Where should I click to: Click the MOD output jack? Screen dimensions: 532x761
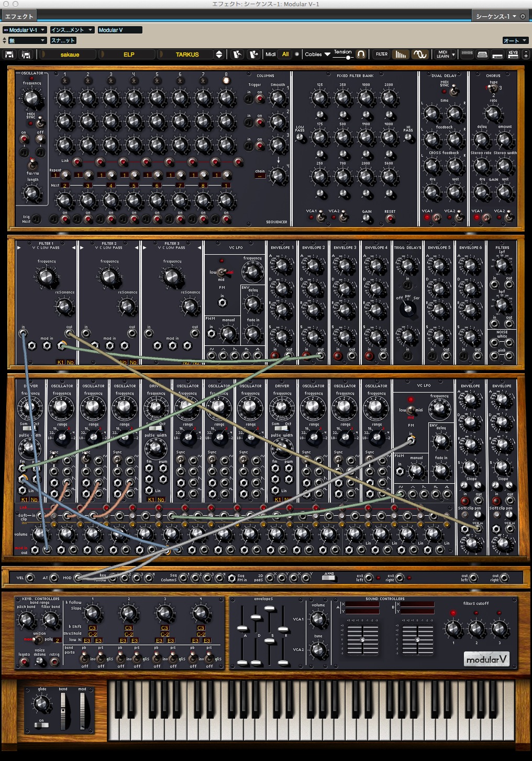(77, 578)
